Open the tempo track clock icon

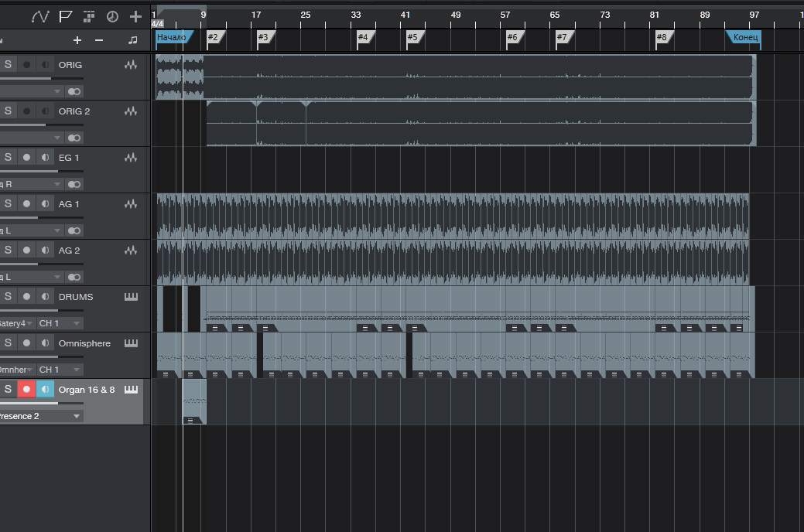point(112,17)
